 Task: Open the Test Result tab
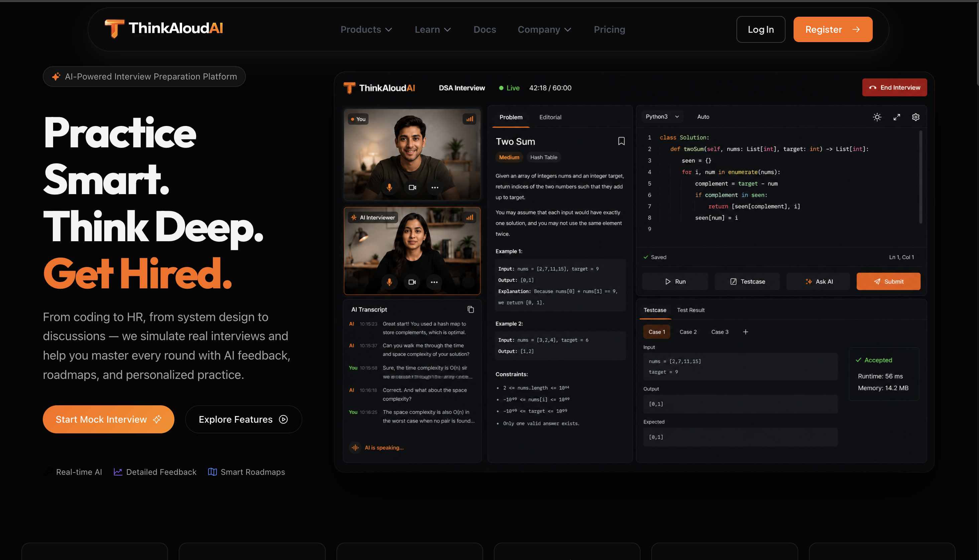[690, 310]
